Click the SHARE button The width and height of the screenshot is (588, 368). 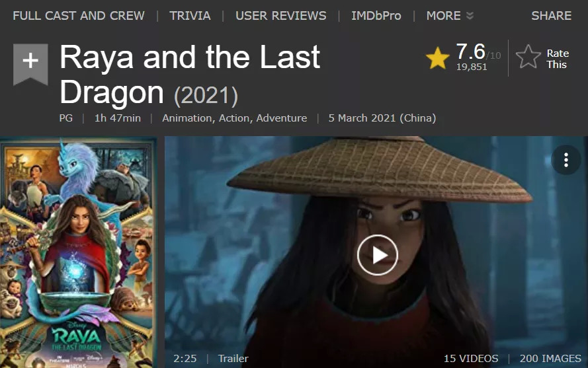[x=551, y=16]
